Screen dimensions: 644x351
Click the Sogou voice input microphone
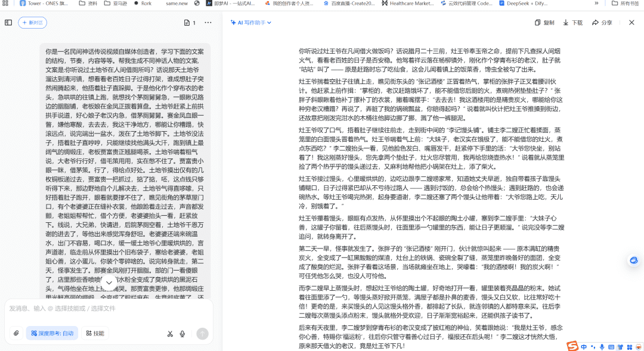[602, 347]
